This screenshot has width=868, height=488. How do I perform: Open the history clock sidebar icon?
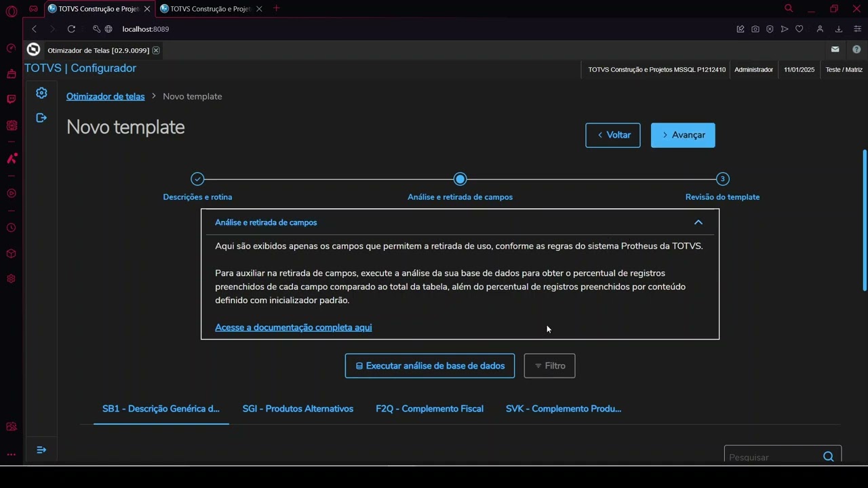coord(11,228)
